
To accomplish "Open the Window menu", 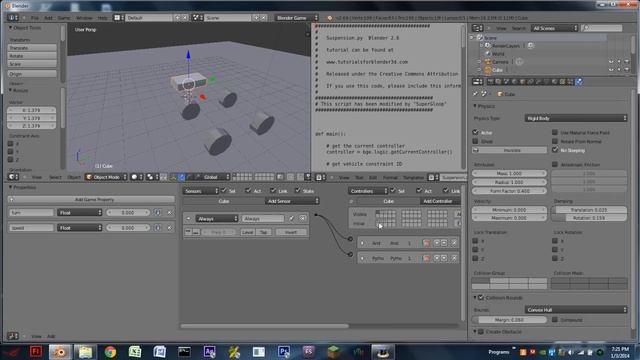I will point(84,18).
